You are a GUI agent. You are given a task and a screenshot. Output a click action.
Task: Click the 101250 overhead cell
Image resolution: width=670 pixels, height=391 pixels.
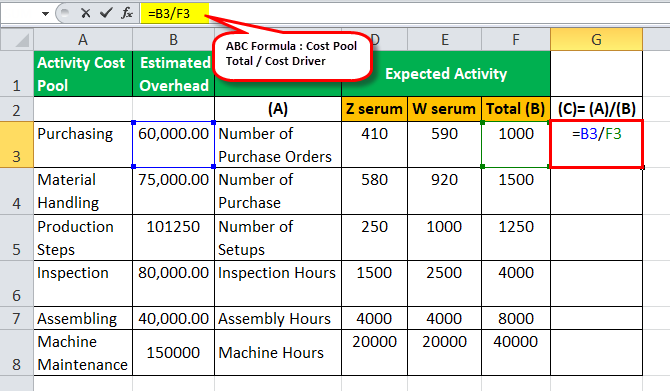173,238
